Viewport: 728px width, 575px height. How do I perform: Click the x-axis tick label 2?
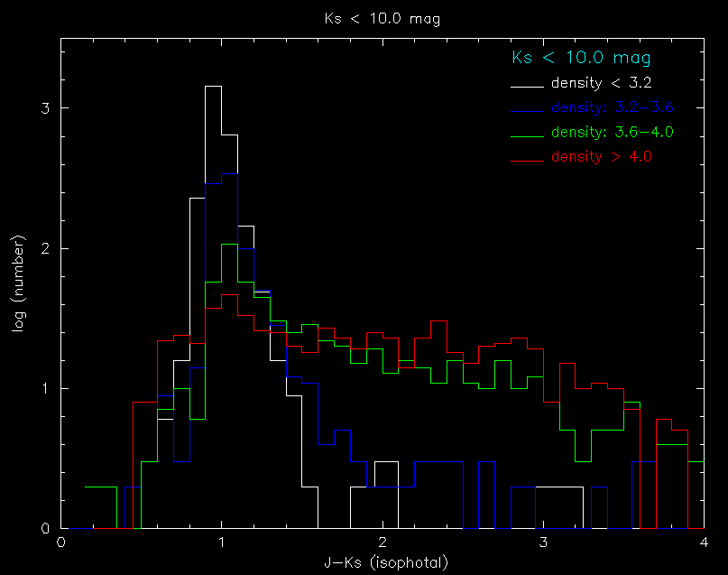click(x=382, y=543)
